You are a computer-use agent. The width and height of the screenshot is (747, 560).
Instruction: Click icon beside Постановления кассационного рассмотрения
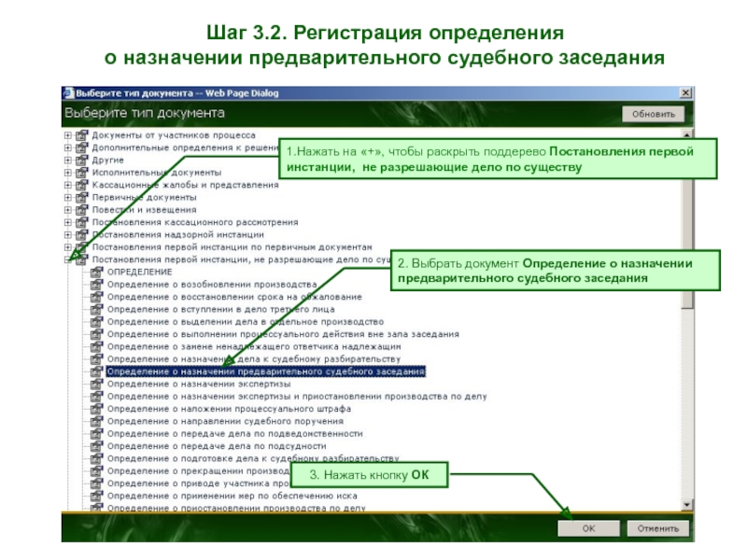click(82, 222)
